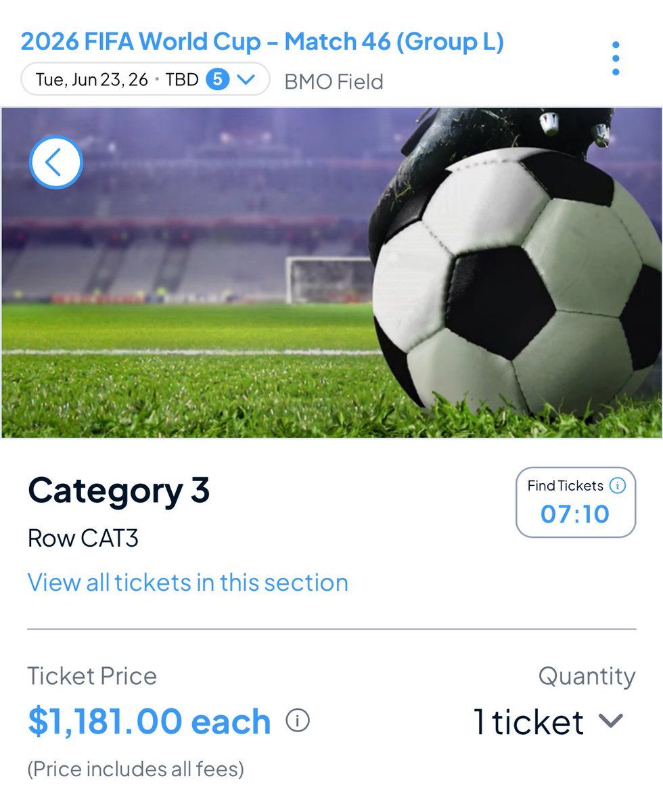This screenshot has height=812, width=663.
Task: Click the Quantity label
Action: (x=587, y=676)
